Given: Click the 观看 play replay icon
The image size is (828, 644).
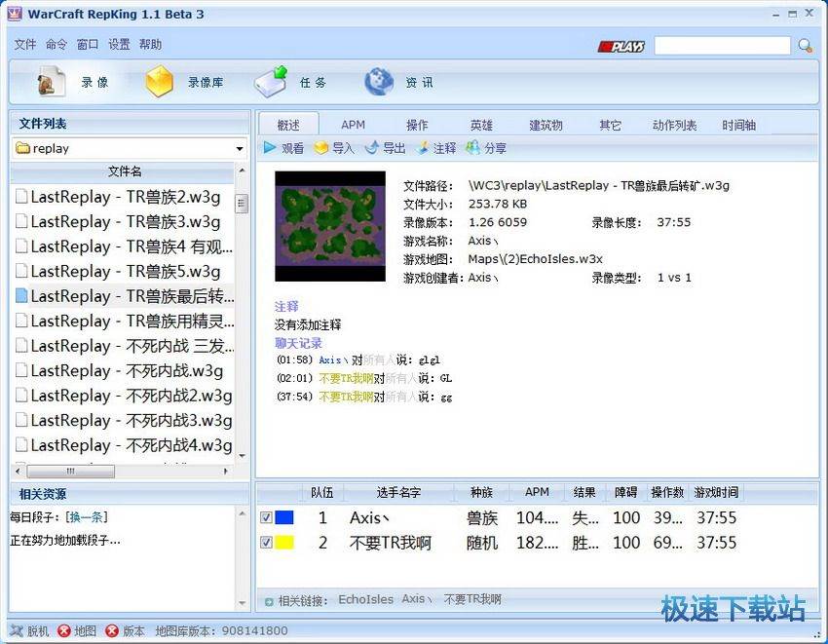Looking at the screenshot, I should pyautogui.click(x=270, y=148).
